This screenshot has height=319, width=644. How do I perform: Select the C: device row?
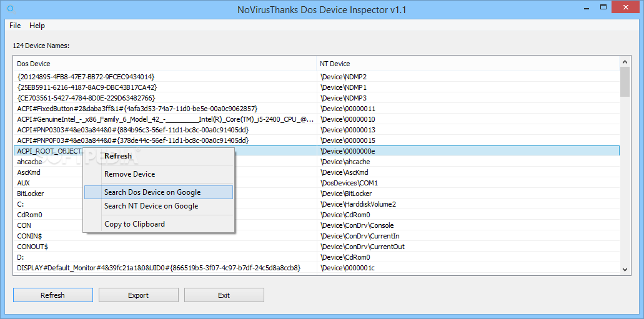tap(316, 204)
